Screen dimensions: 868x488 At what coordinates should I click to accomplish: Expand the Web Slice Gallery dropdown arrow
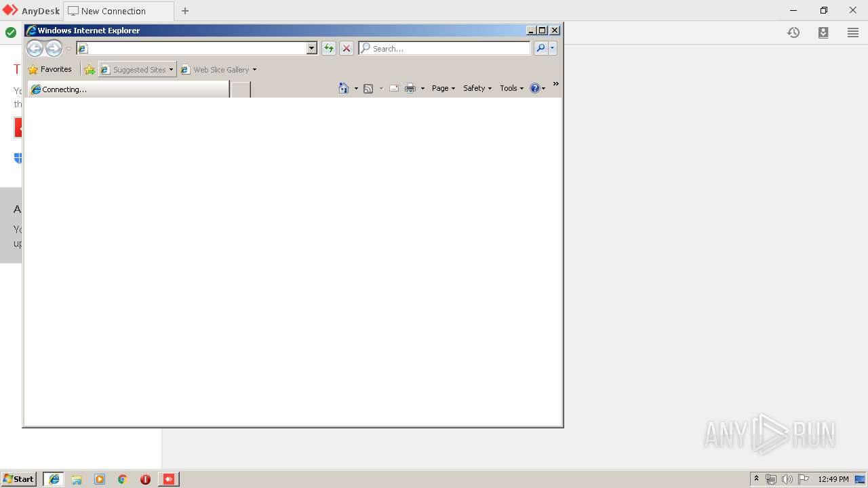pyautogui.click(x=255, y=69)
